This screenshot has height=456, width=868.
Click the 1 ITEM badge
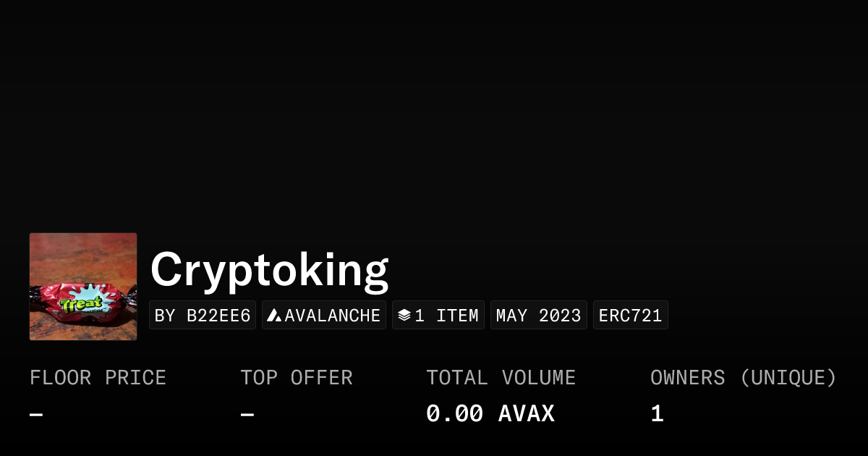pyautogui.click(x=438, y=314)
